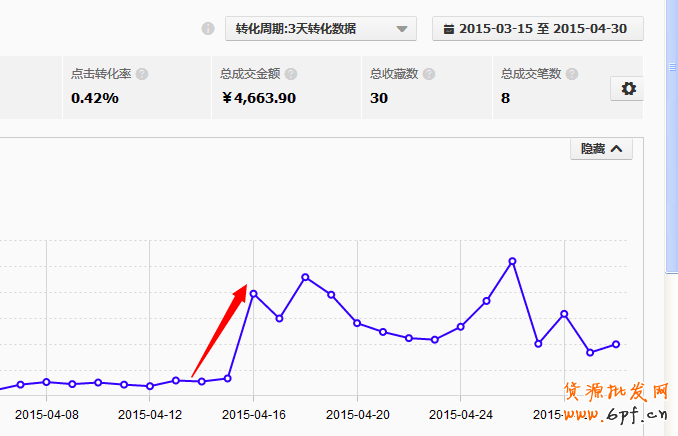Open the gear settings button
The width and height of the screenshot is (678, 436).
coord(628,88)
